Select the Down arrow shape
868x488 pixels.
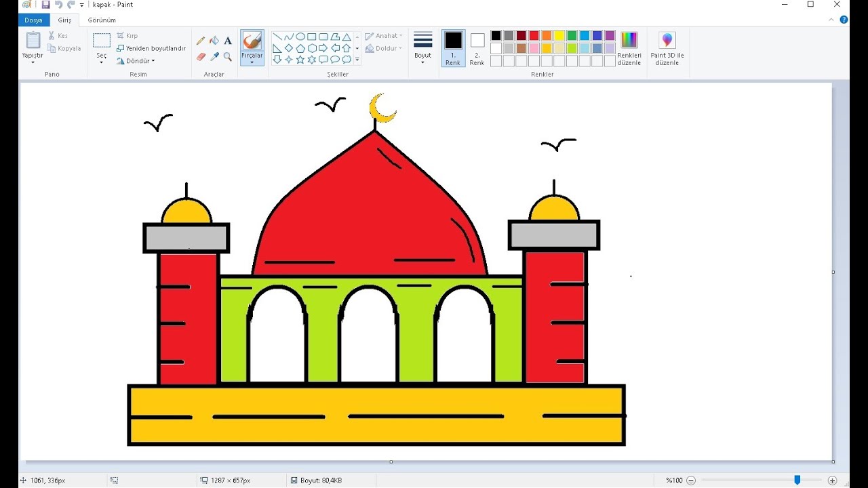pyautogui.click(x=277, y=60)
